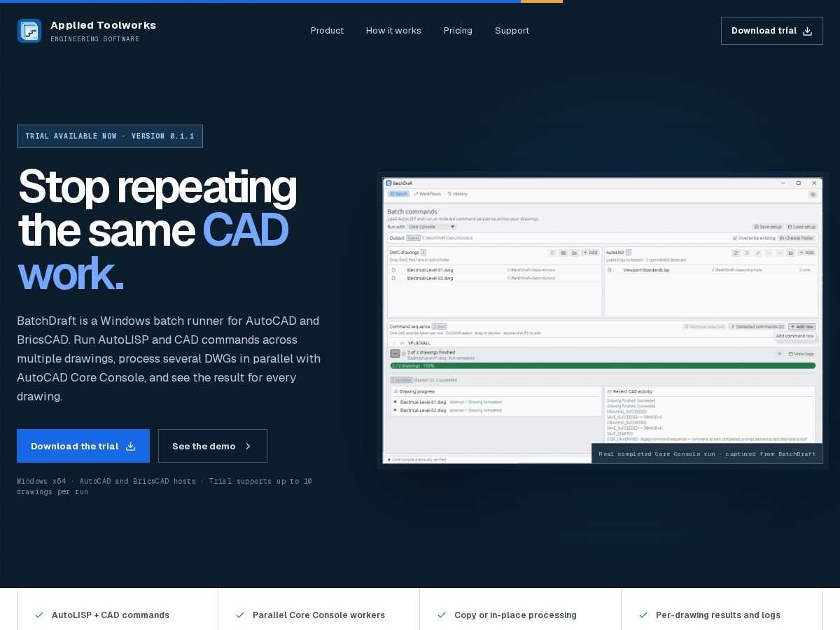Click the 2 complete badge
The image size is (840, 630).
[x=402, y=380]
